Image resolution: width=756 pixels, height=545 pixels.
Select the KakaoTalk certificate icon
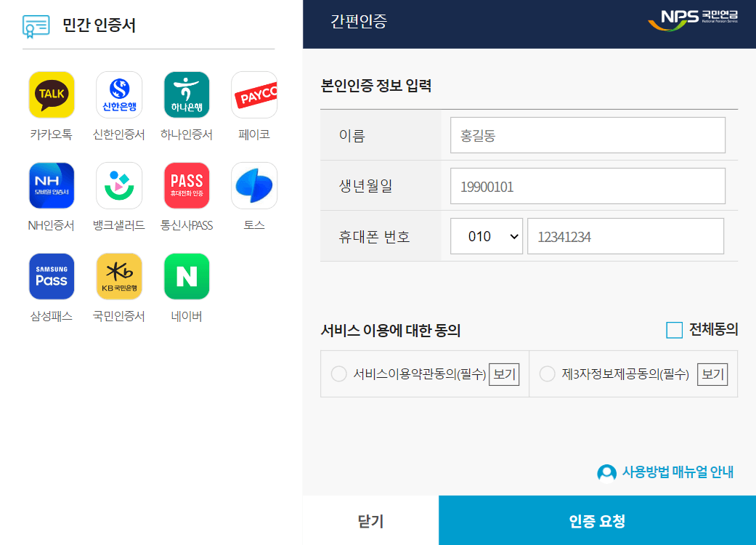51,94
